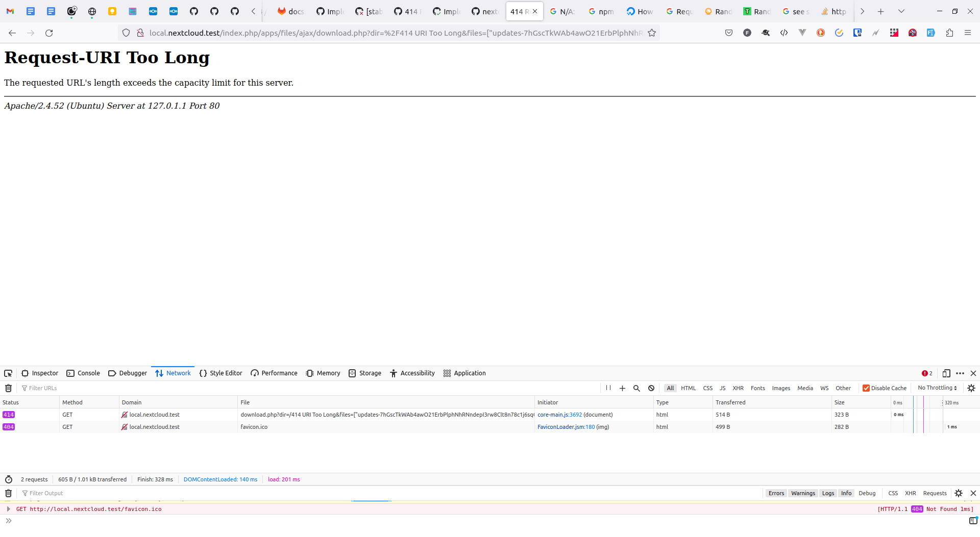
Task: Click the Filter URLs input field
Action: coord(43,388)
